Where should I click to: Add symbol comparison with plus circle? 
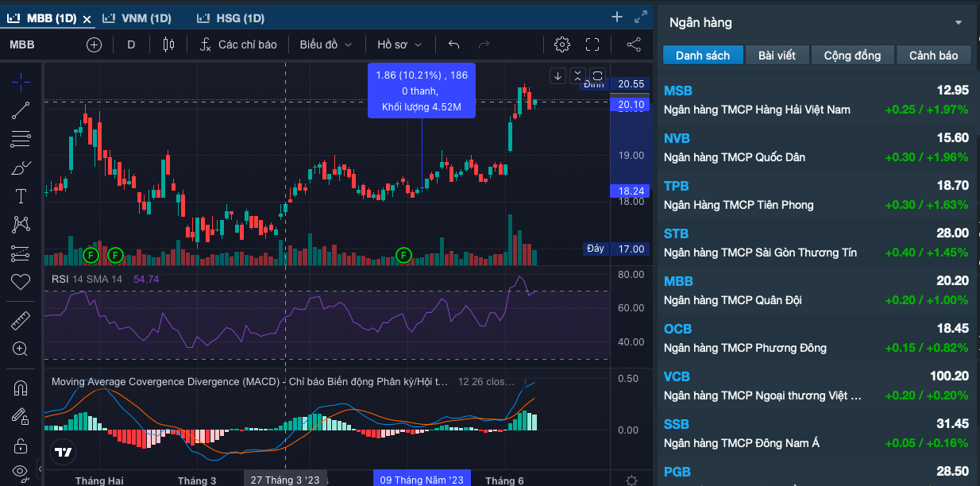[95, 44]
